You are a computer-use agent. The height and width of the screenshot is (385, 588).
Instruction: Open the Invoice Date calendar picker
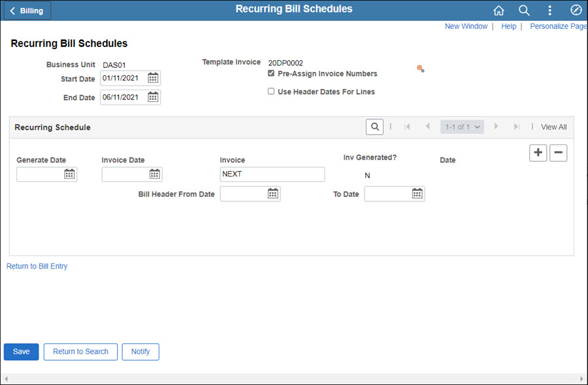click(154, 174)
